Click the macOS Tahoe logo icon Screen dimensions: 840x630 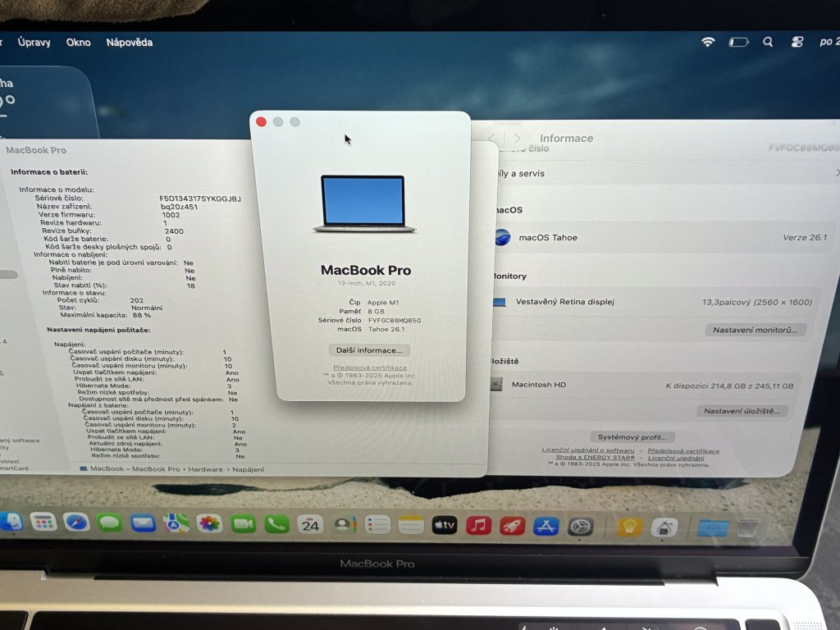click(x=502, y=237)
